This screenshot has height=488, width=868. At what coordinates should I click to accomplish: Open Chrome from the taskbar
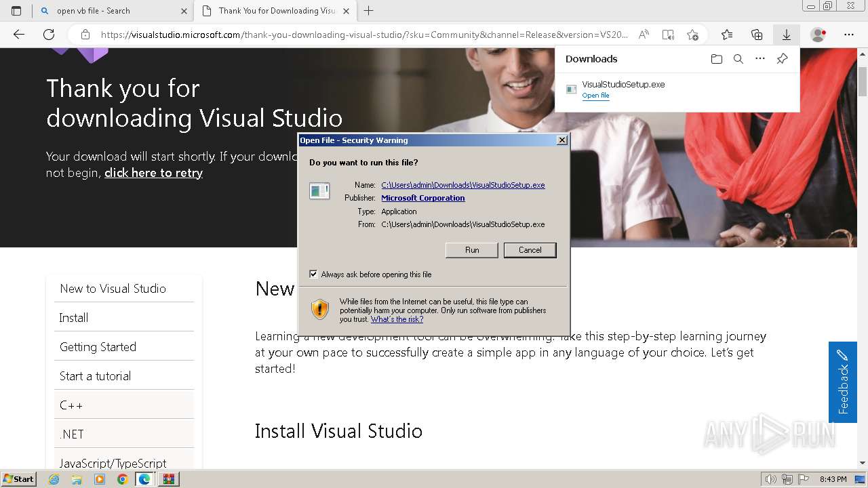pos(122,479)
